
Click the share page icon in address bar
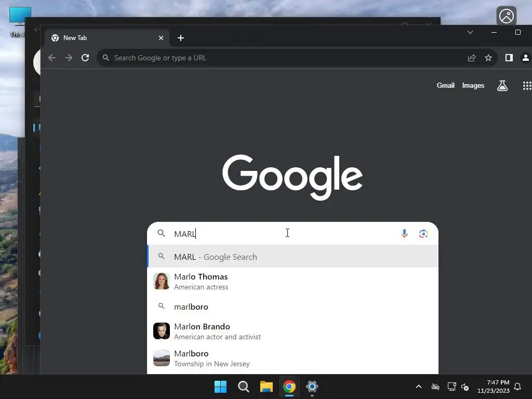point(472,58)
